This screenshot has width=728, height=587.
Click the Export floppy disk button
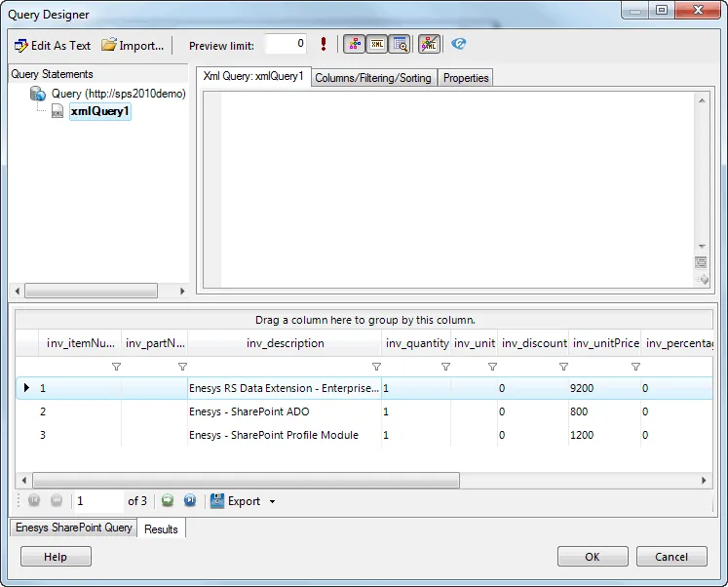click(236, 501)
